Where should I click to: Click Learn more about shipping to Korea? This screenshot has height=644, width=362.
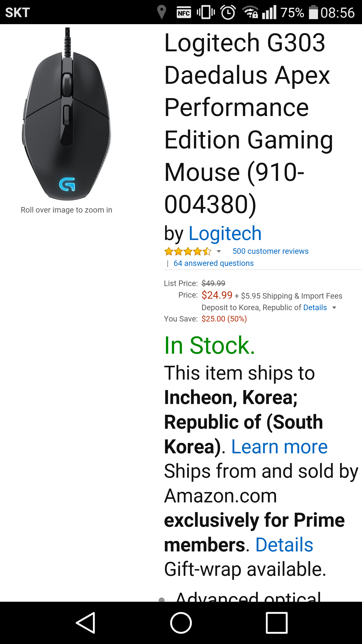279,447
